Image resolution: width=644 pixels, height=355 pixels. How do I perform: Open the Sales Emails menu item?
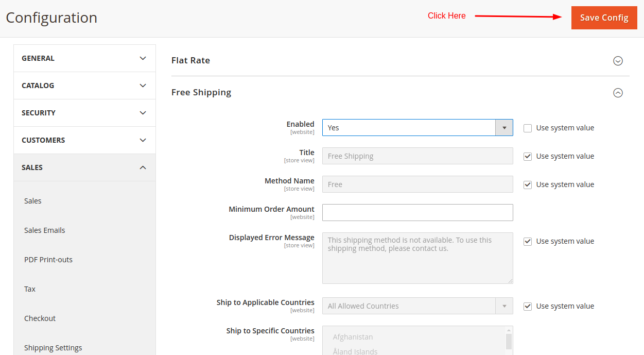pos(45,230)
